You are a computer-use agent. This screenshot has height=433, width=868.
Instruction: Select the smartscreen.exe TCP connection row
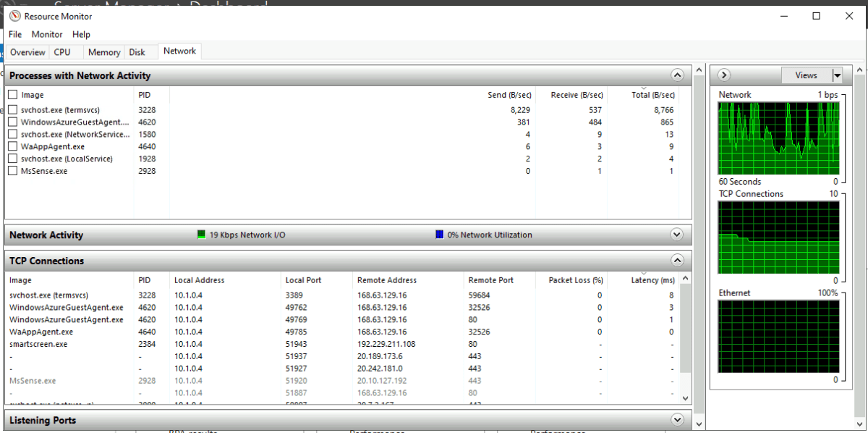[344, 344]
